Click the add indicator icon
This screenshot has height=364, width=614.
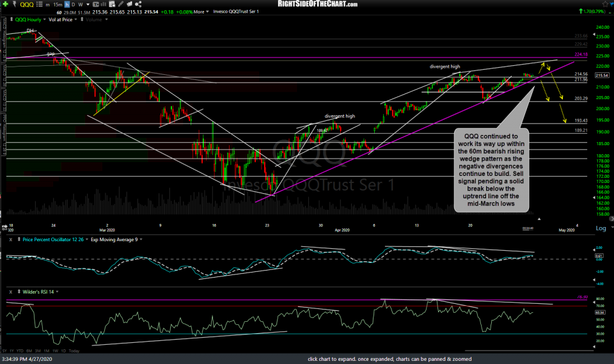click(112, 4)
